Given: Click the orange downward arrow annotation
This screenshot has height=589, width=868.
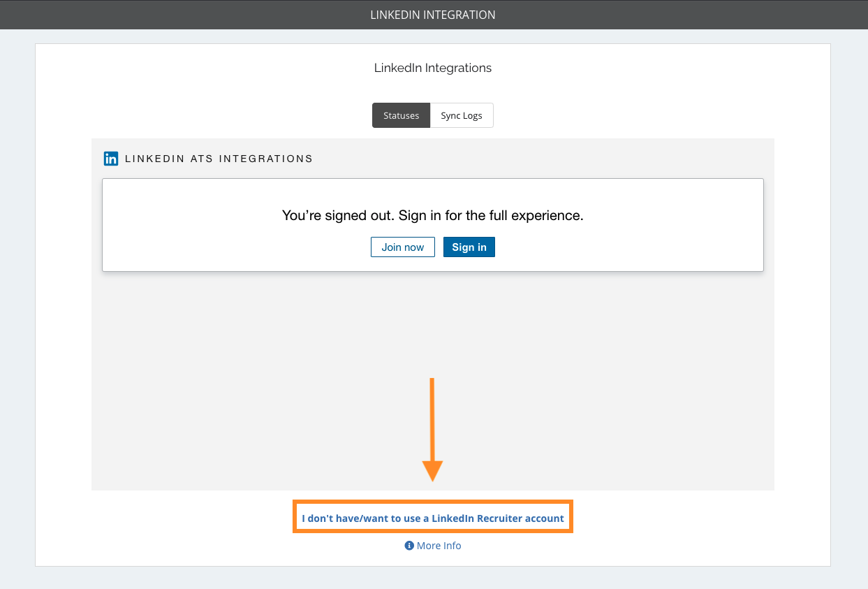Looking at the screenshot, I should click(x=432, y=430).
